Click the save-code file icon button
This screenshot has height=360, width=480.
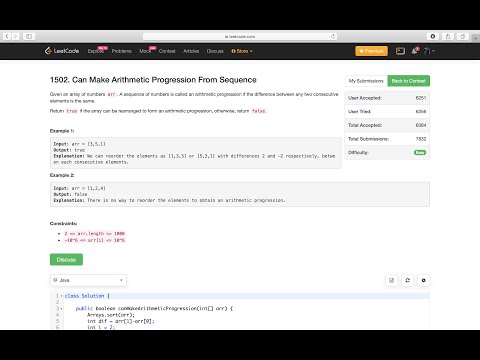coord(391,280)
